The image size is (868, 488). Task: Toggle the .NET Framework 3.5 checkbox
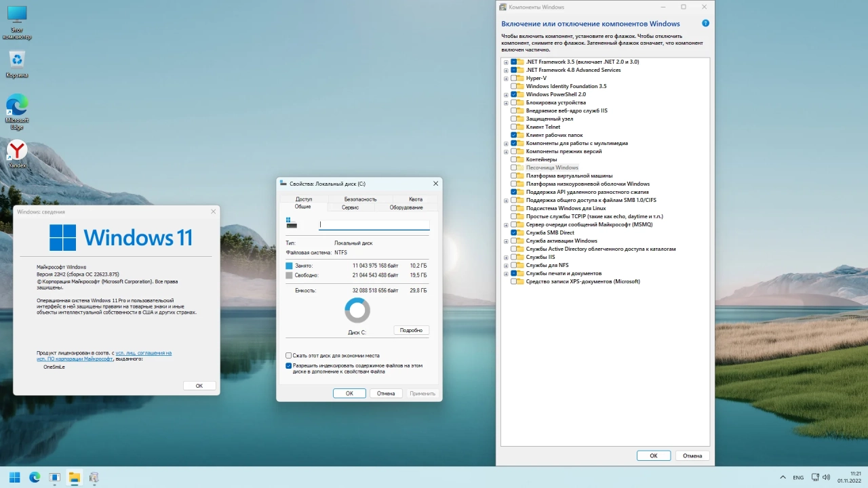[513, 62]
